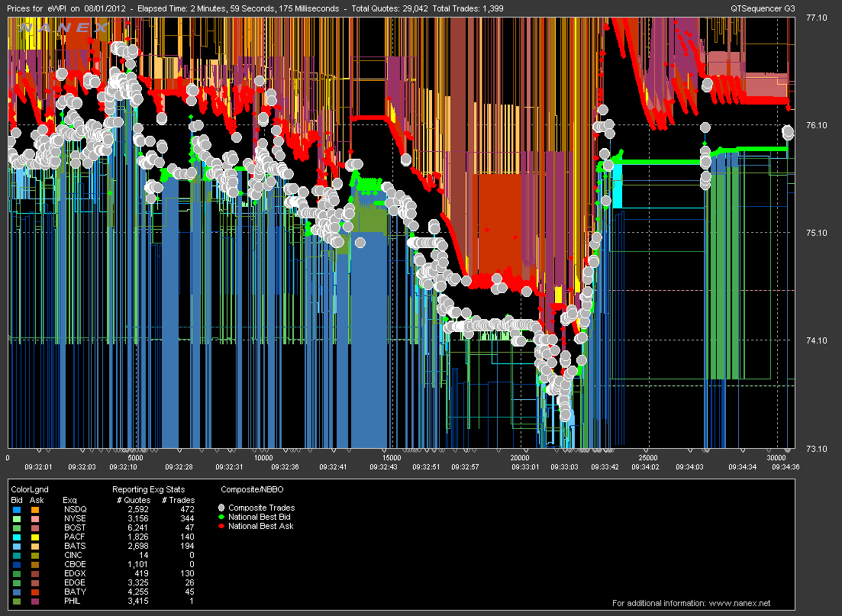Select the EDGX exchange name
Image resolution: width=842 pixels, height=616 pixels.
75,573
